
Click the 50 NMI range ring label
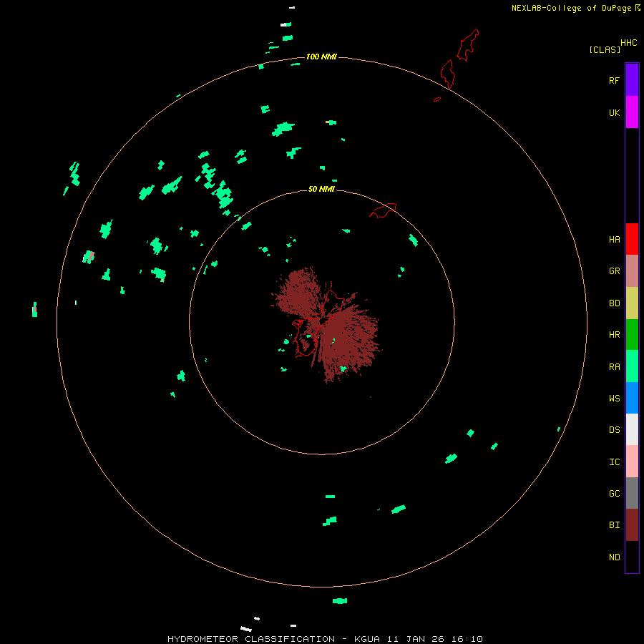[x=321, y=189]
